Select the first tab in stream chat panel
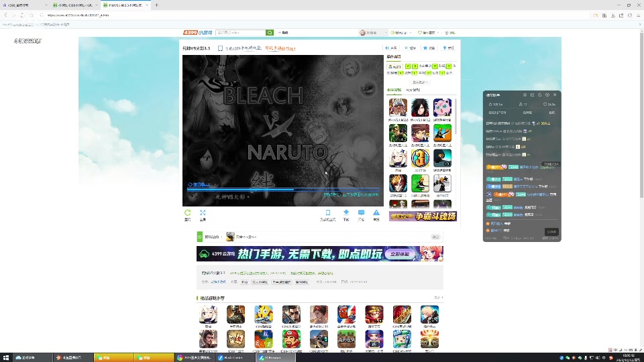Viewport: 644px width, 362px height. pyautogui.click(x=497, y=113)
